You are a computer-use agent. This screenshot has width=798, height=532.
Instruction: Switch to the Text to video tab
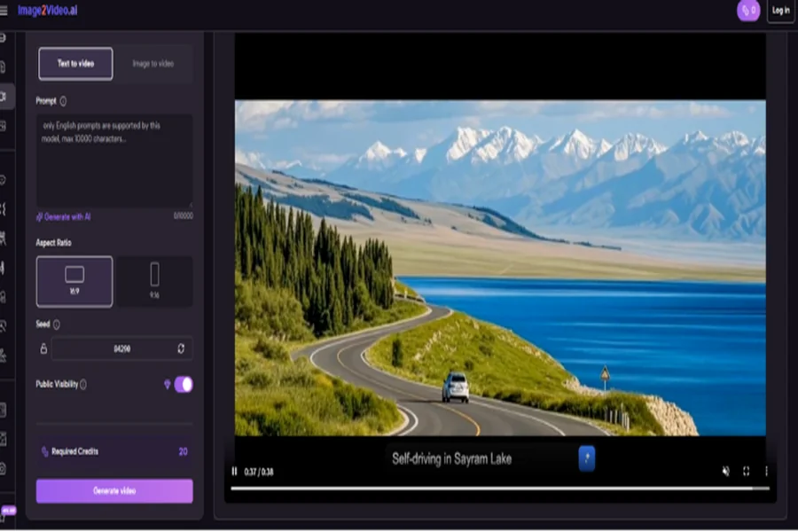coord(75,64)
